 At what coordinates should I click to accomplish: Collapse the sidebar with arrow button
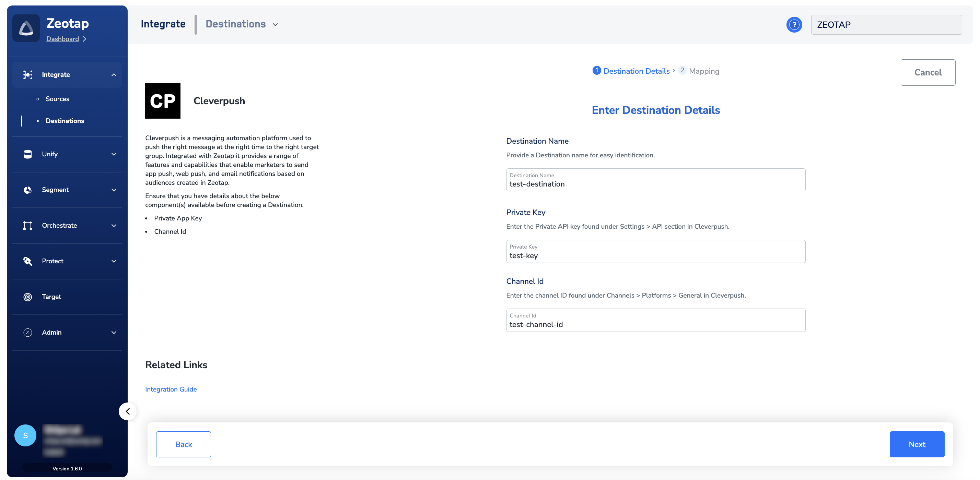coord(127,411)
